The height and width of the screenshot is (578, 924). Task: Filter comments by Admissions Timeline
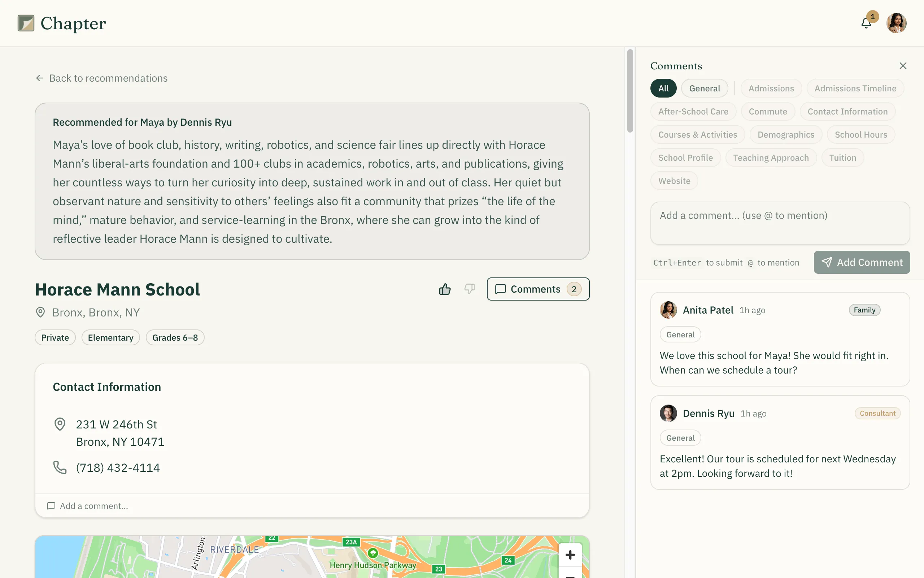click(x=855, y=88)
